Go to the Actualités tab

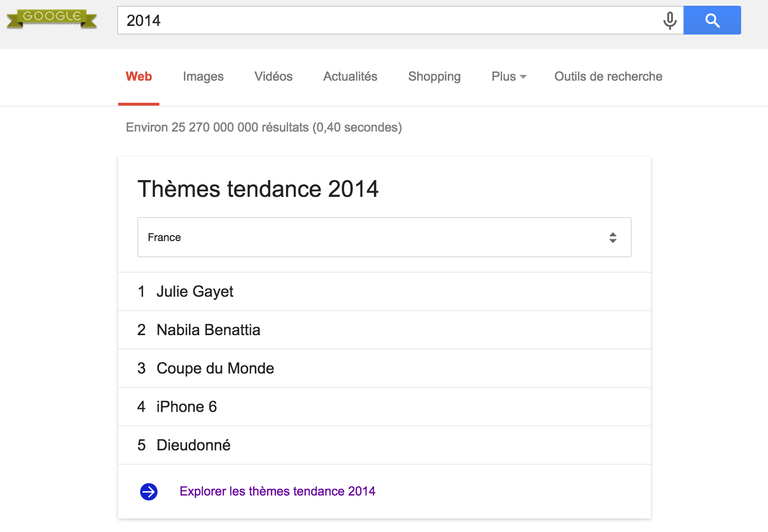pos(350,77)
